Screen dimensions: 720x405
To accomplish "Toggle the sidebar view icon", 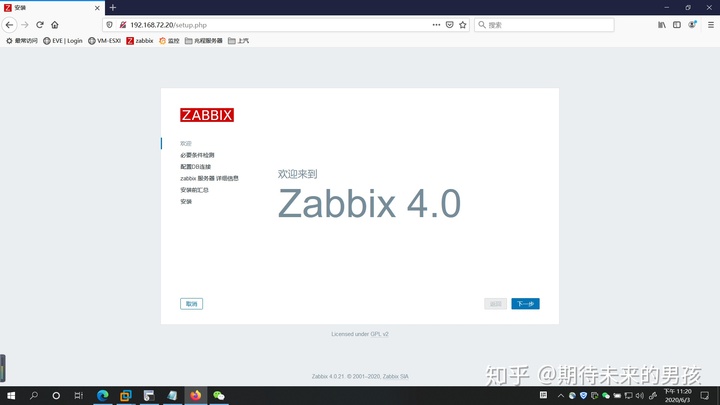I will pyautogui.click(x=677, y=25).
